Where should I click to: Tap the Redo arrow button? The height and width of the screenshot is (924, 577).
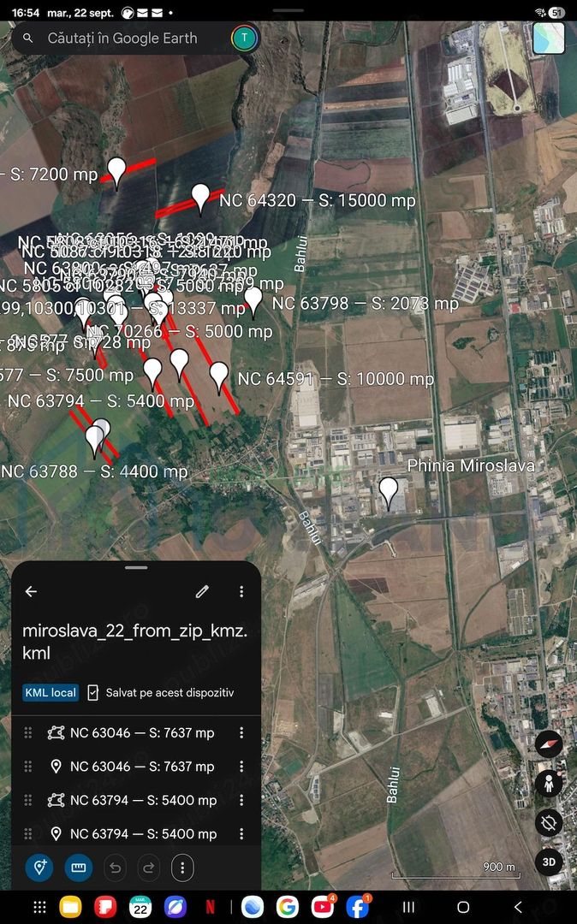click(148, 868)
